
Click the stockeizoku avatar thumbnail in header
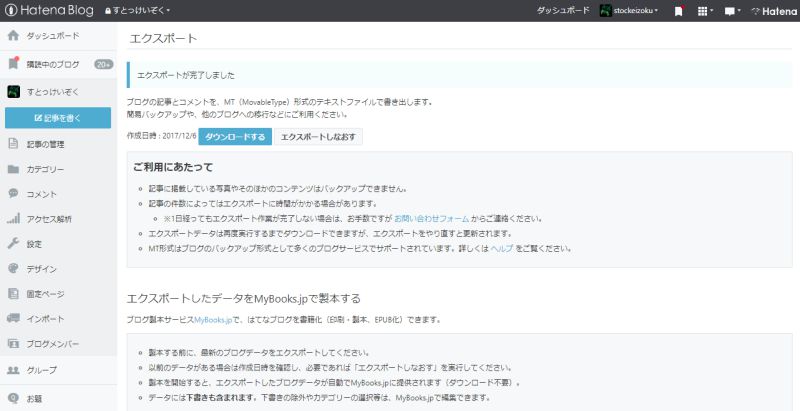[605, 11]
